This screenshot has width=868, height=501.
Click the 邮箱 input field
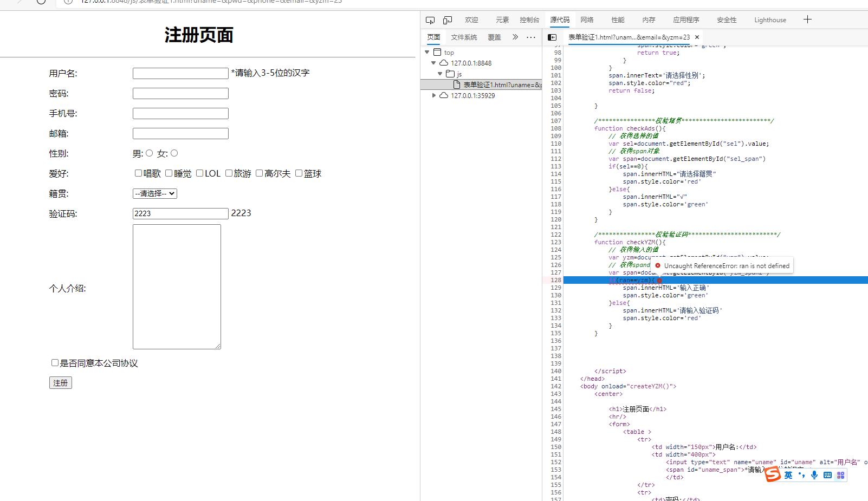tap(180, 133)
